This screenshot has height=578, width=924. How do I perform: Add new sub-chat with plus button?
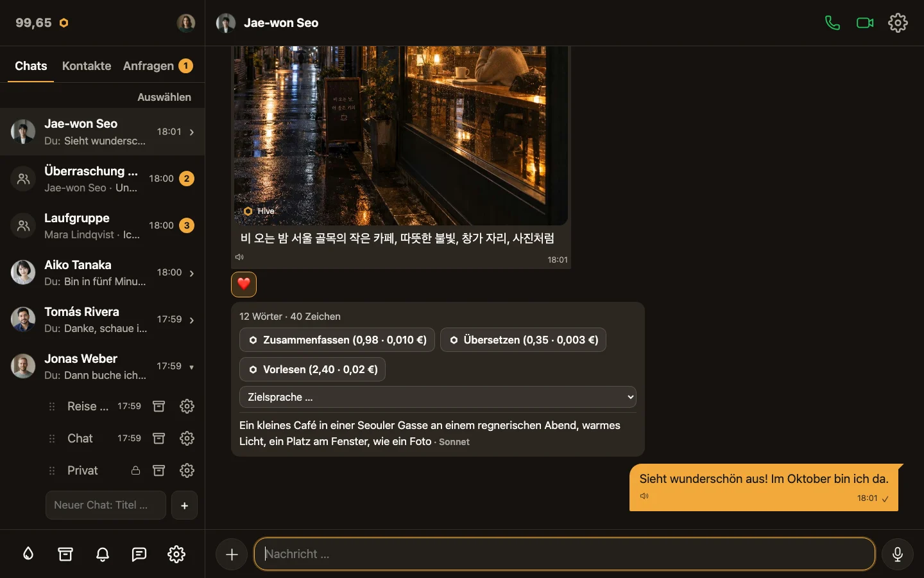[x=185, y=505]
